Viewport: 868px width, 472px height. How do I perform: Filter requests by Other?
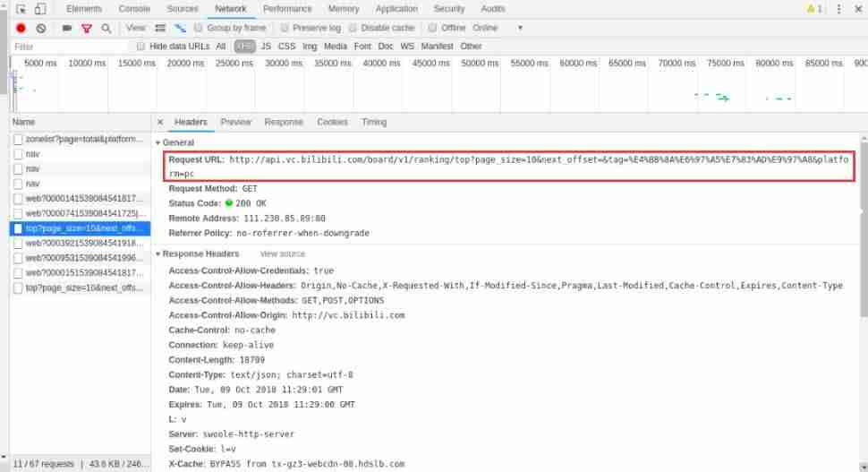[471, 46]
